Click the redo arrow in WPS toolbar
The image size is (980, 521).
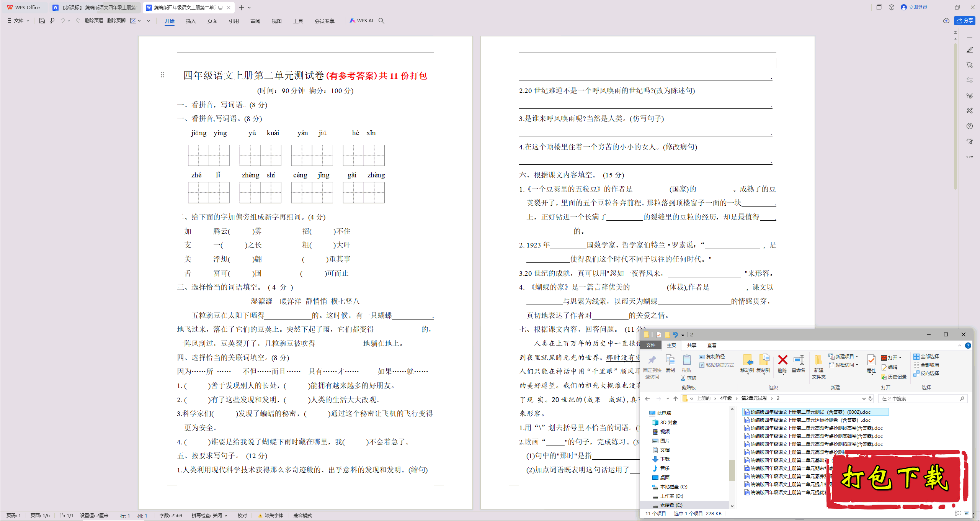pos(78,21)
